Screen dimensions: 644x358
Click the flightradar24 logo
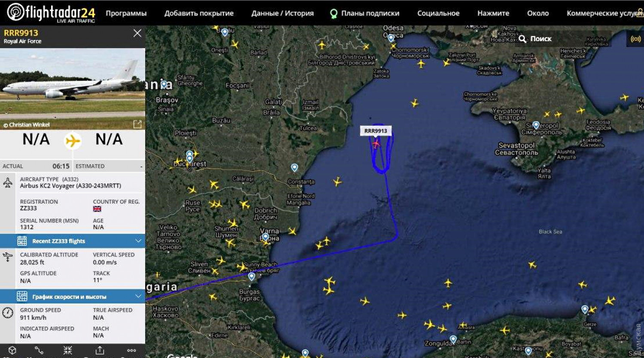pyautogui.click(x=51, y=13)
